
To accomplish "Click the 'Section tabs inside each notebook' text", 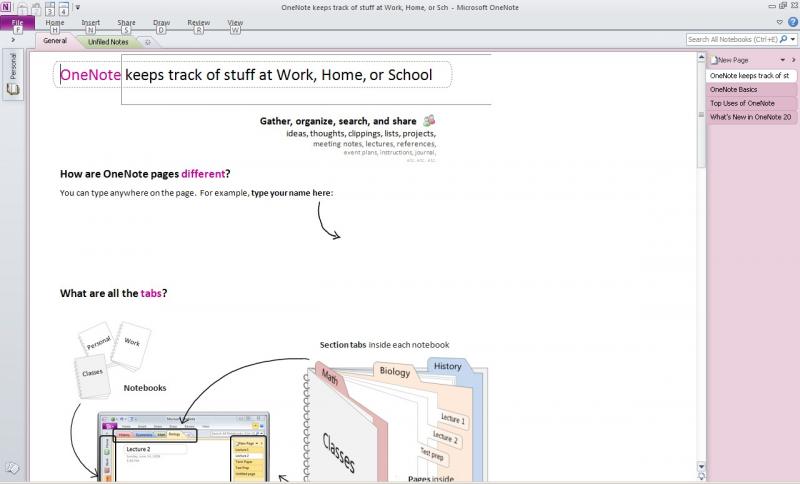I will click(x=384, y=345).
